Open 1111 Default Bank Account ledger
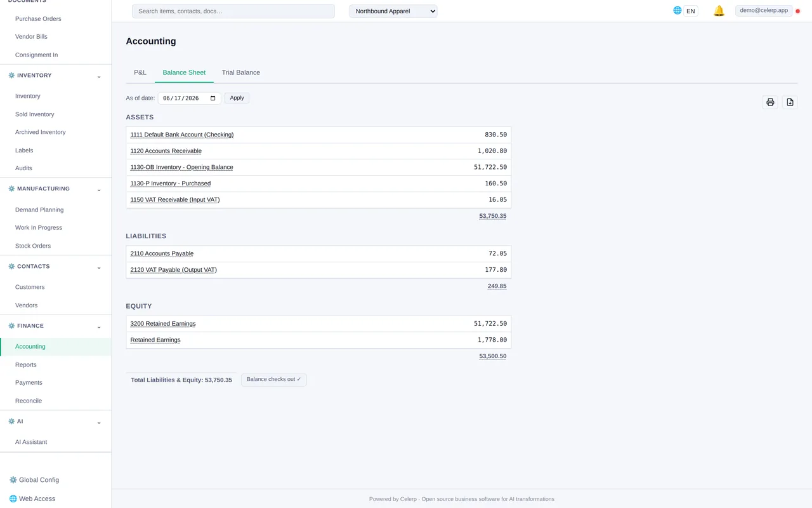812x508 pixels. (182, 135)
